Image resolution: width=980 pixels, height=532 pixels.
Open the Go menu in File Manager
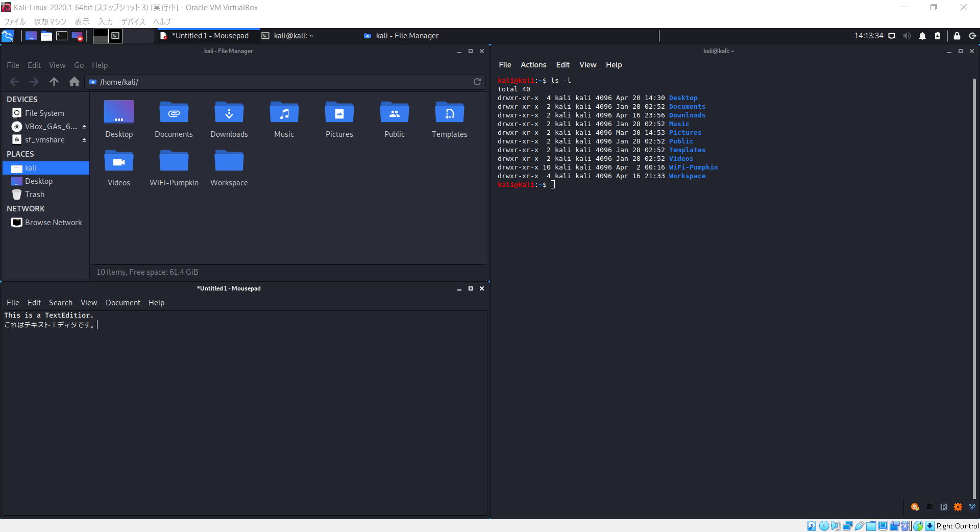(79, 65)
